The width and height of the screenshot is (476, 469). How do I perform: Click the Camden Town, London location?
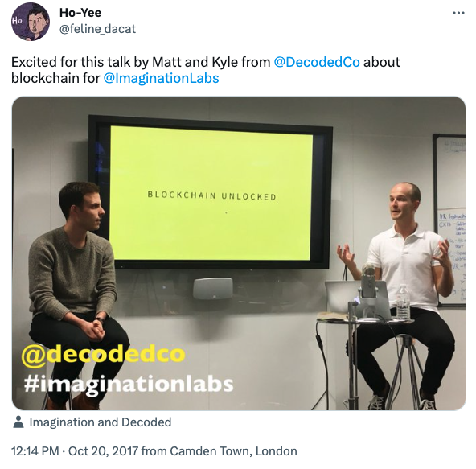pyautogui.click(x=233, y=451)
